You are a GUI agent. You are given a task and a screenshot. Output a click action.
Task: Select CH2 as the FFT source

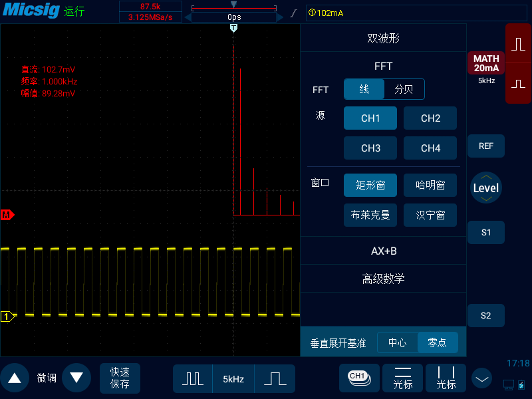(x=430, y=118)
